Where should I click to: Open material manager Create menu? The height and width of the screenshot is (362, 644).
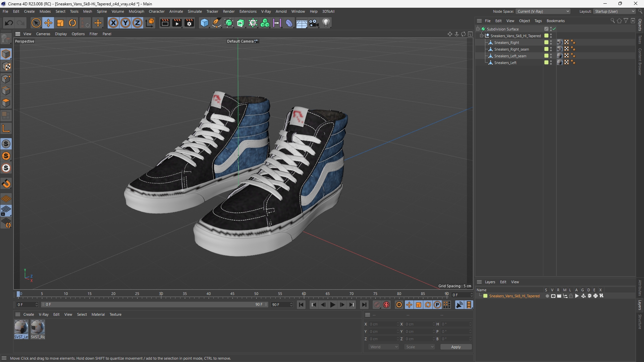point(29,314)
